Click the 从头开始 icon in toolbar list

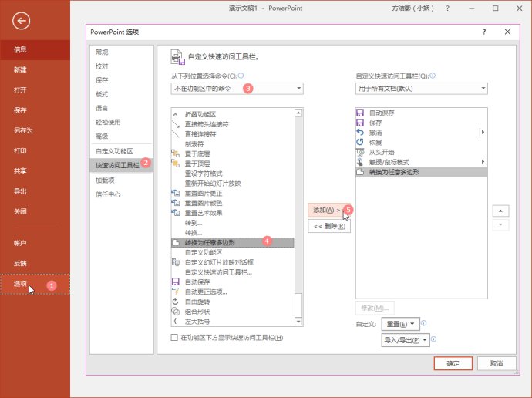[x=360, y=152]
